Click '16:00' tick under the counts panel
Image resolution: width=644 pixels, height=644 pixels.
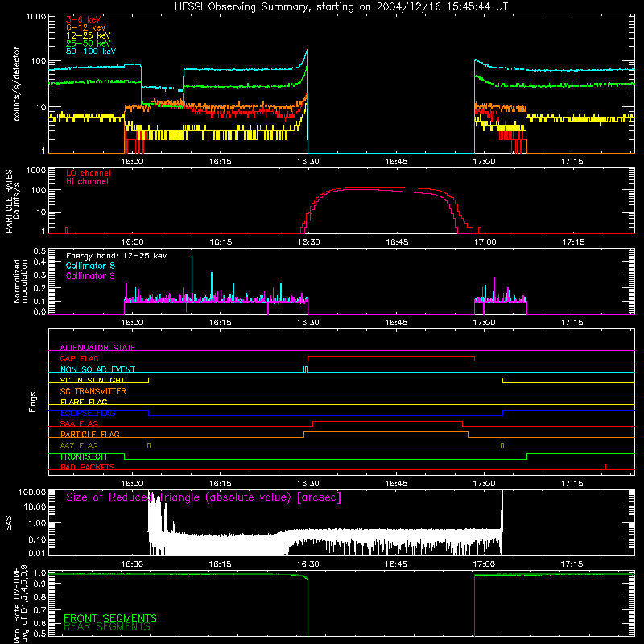132,162
